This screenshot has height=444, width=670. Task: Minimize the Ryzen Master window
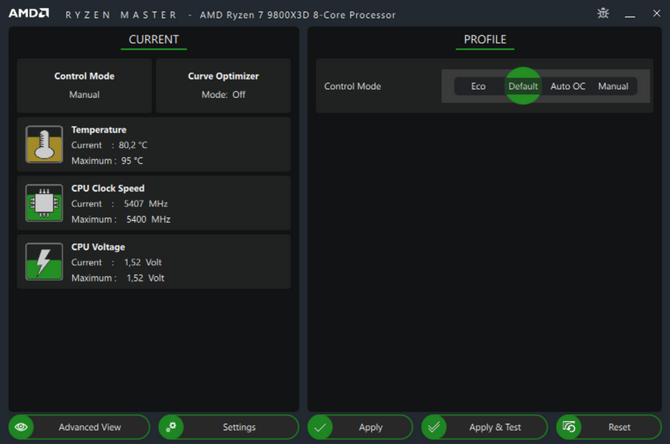coord(629,14)
